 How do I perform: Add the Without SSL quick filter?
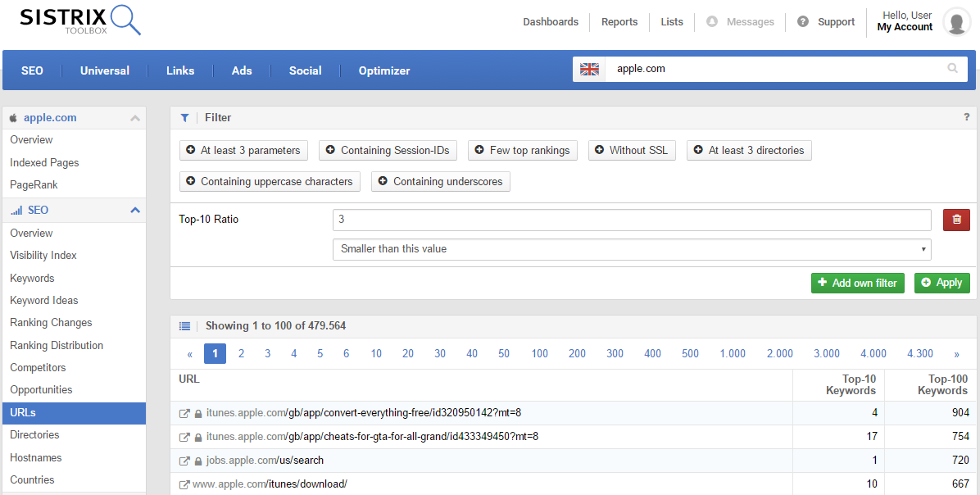632,151
